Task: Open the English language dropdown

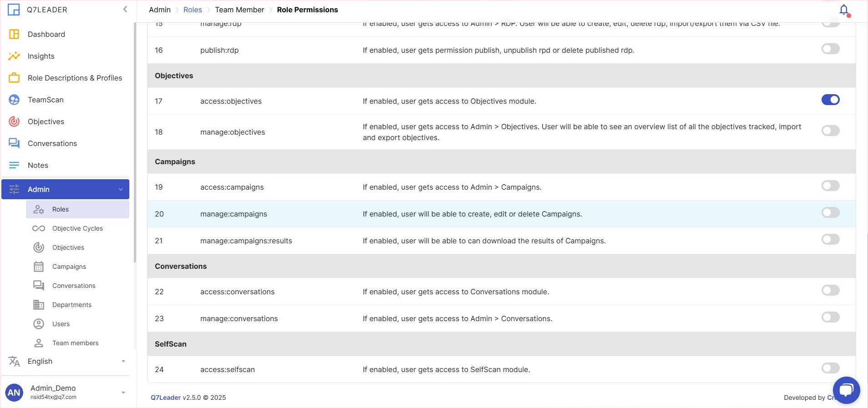Action: (x=66, y=361)
